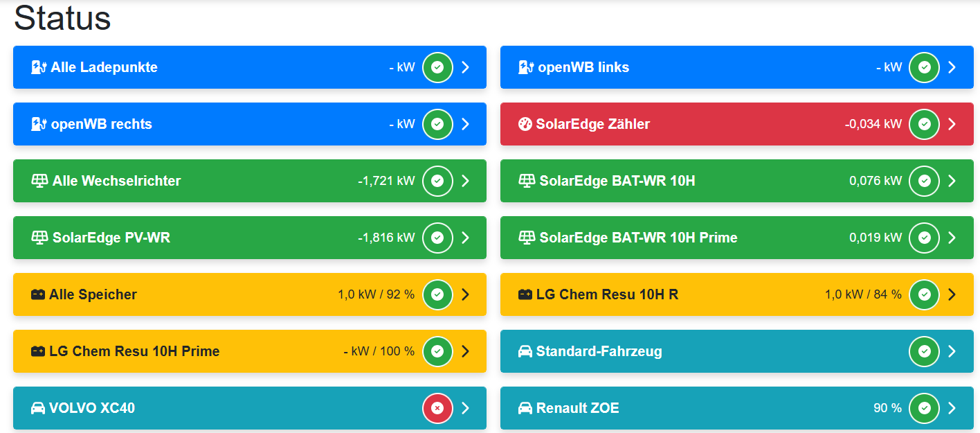Click the 0,076 kW power value
This screenshot has width=980, height=433.
pyautogui.click(x=875, y=181)
